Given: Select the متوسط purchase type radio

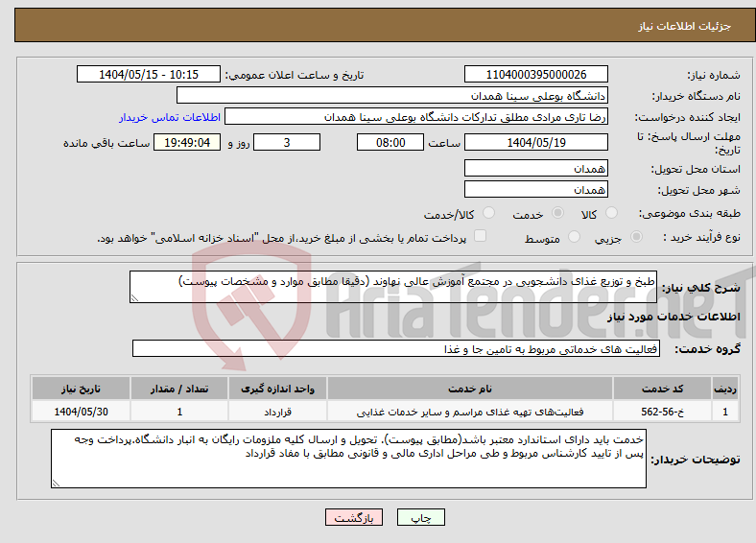Looking at the screenshot, I should 574,237.
